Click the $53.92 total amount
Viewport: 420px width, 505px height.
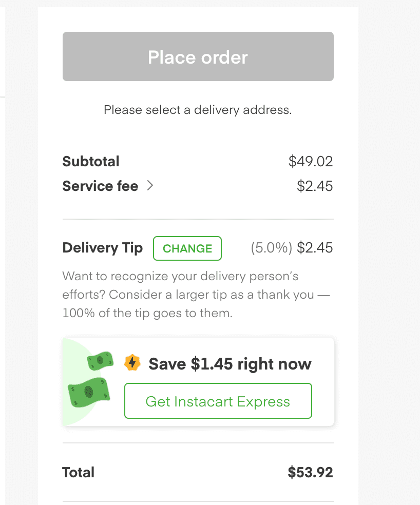coord(310,473)
